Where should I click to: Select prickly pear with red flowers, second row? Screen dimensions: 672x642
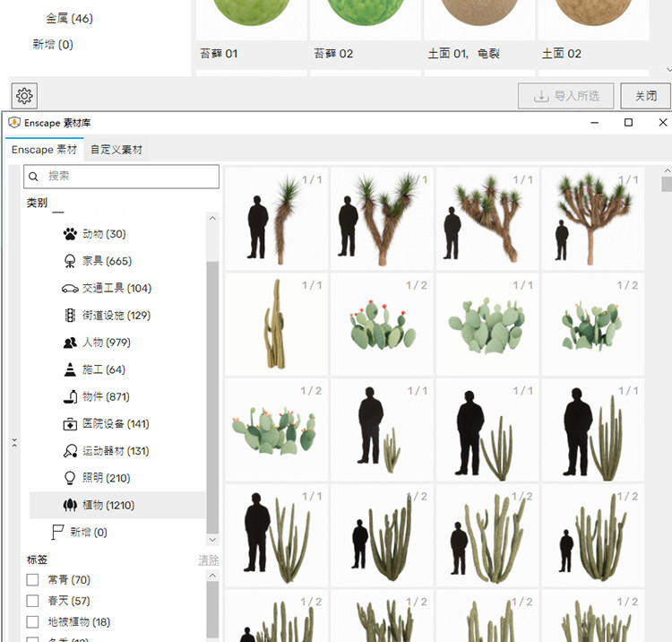[382, 325]
